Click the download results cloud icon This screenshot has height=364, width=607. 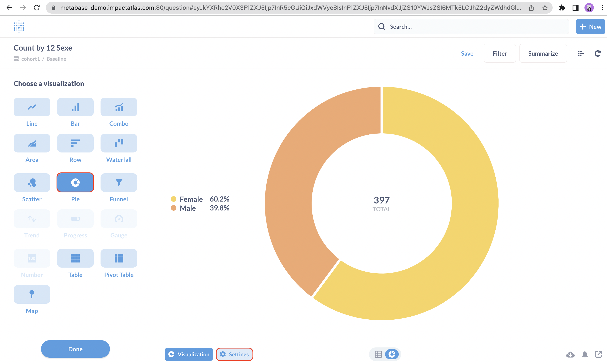coord(570,354)
